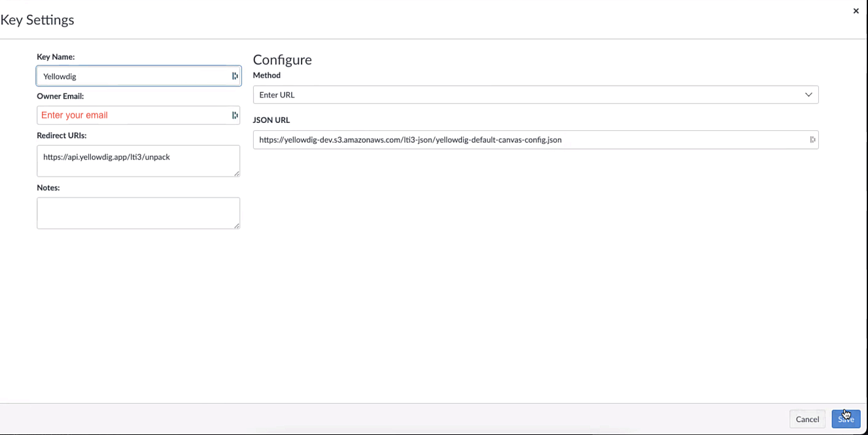Click the Owner Email label
The image size is (868, 435).
pyautogui.click(x=60, y=96)
